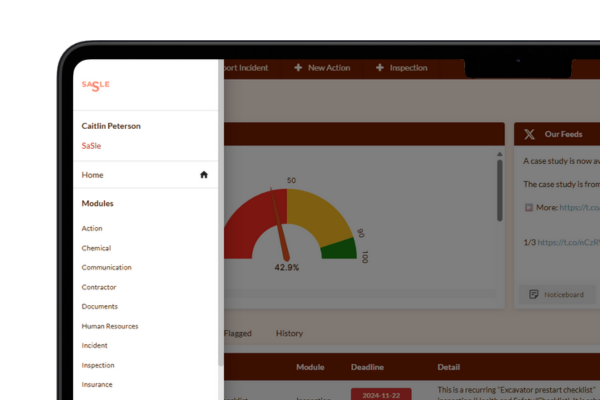600x400 pixels.
Task: Click the plus icon beside Inspection
Action: pos(379,68)
